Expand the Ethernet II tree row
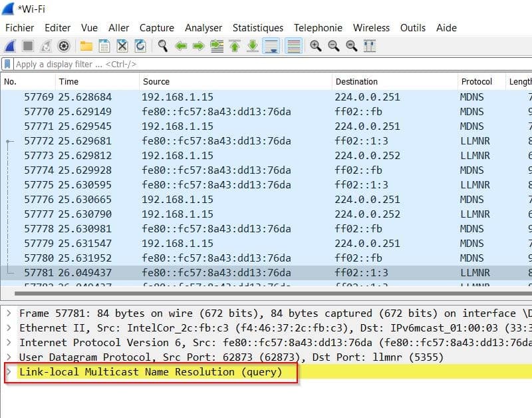532x418 pixels. pos(9,327)
